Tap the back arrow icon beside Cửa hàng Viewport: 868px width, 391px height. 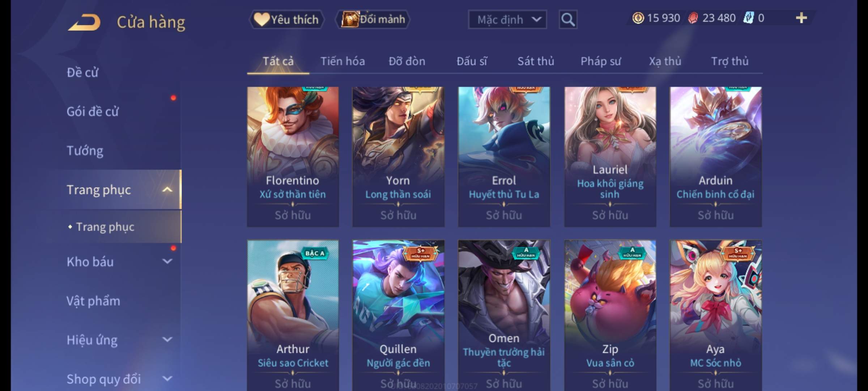84,22
